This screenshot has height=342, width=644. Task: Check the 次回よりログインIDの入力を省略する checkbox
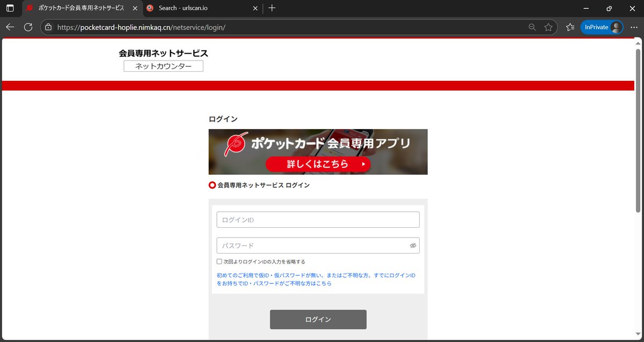point(219,262)
